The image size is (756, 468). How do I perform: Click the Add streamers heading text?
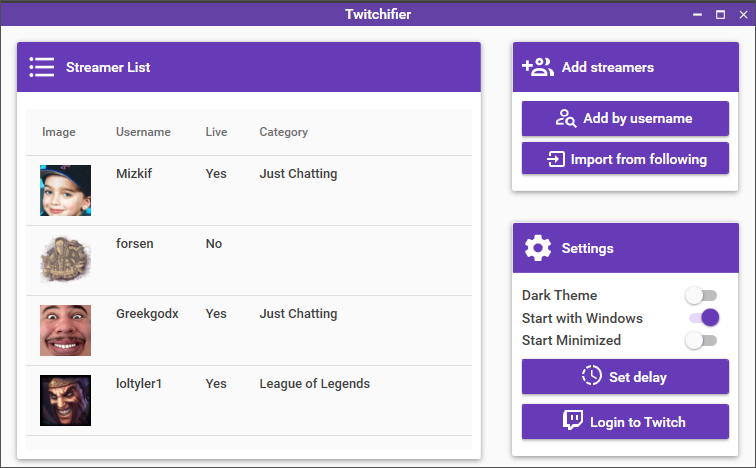[608, 67]
